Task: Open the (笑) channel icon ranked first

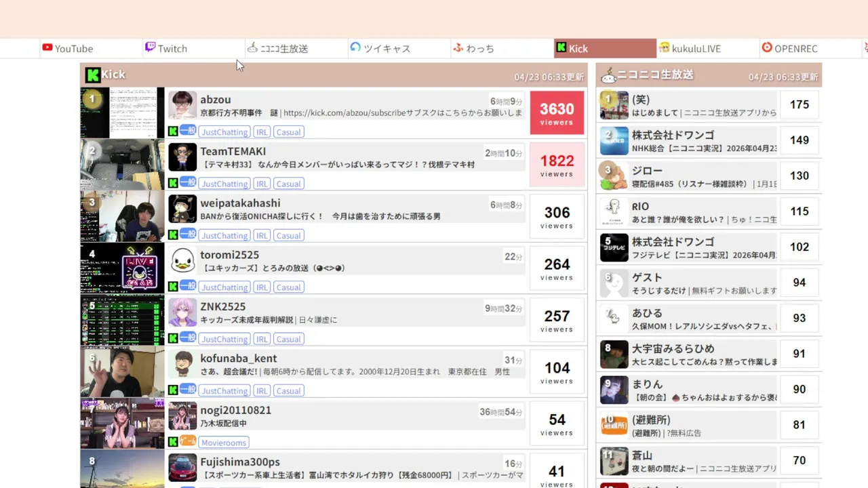Action: (614, 104)
